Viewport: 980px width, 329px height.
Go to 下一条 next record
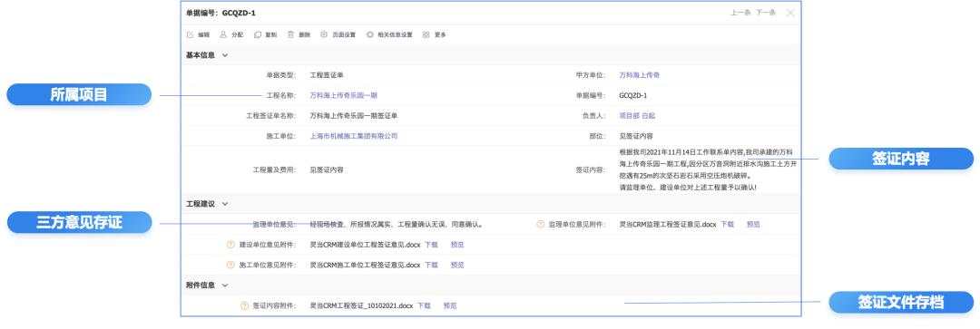766,13
